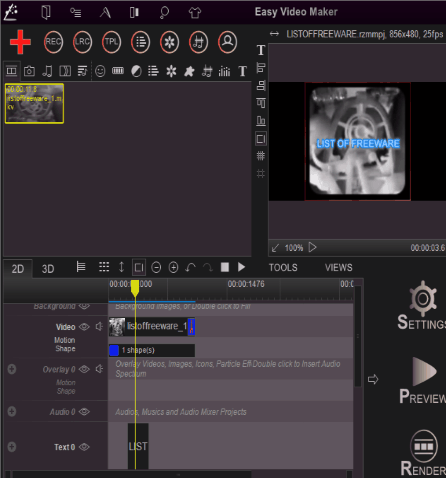Show audio resources music note icon
446x478 pixels.
pyautogui.click(x=47, y=71)
